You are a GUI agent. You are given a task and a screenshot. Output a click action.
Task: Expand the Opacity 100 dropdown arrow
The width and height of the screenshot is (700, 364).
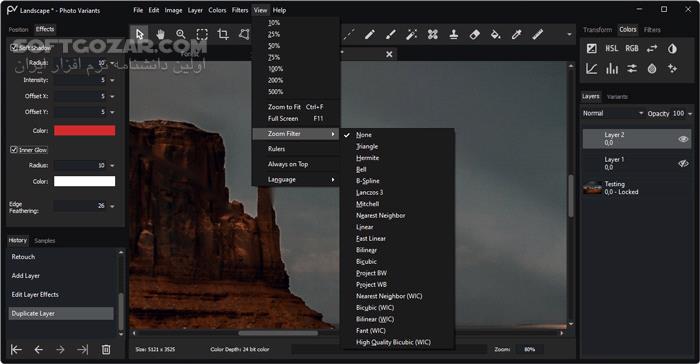pyautogui.click(x=690, y=114)
